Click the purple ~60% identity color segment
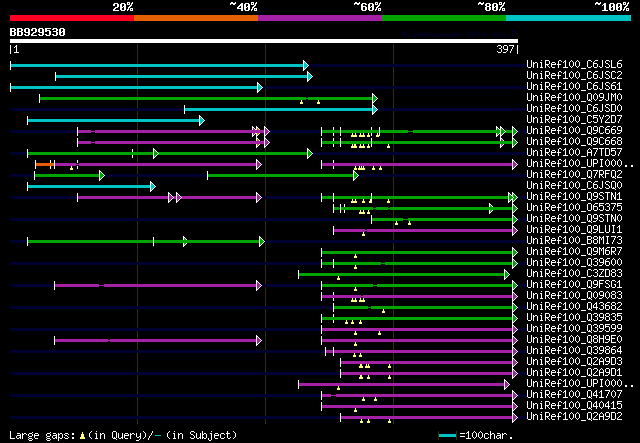 click(320, 18)
